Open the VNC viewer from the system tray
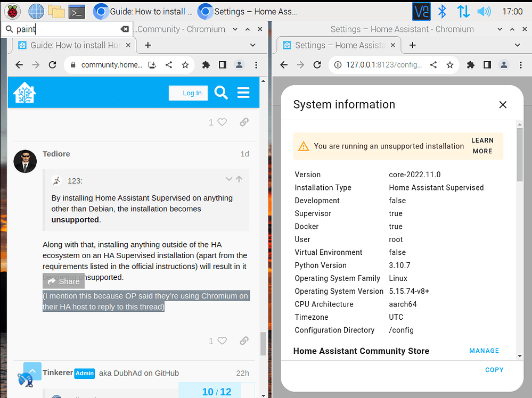This screenshot has height=398, width=532. click(x=421, y=11)
